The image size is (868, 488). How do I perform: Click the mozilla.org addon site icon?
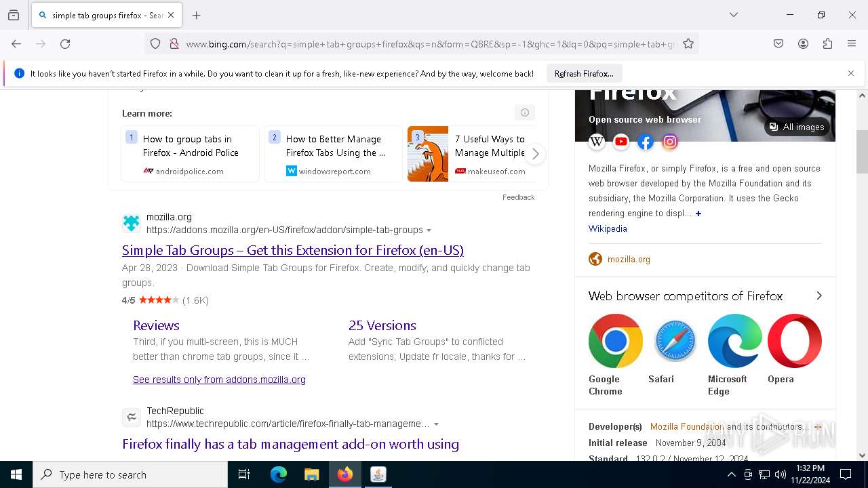coord(132,223)
